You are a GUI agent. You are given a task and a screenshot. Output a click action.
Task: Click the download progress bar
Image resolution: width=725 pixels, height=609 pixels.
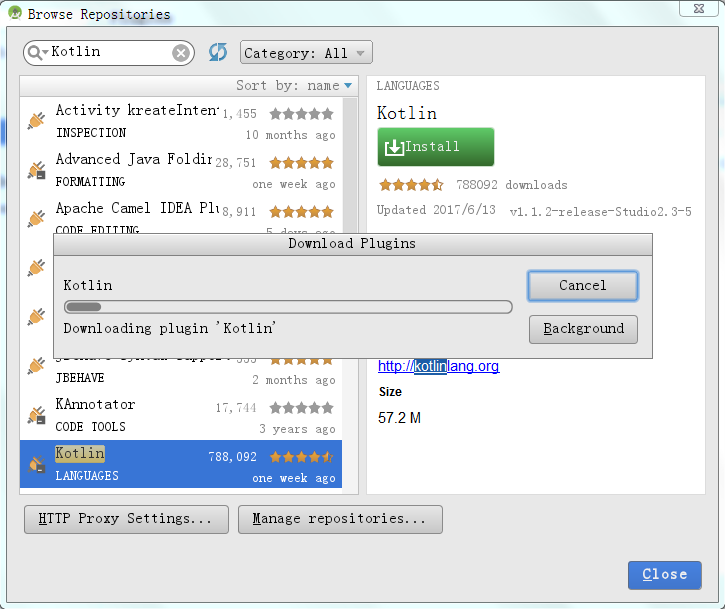pyautogui.click(x=288, y=307)
